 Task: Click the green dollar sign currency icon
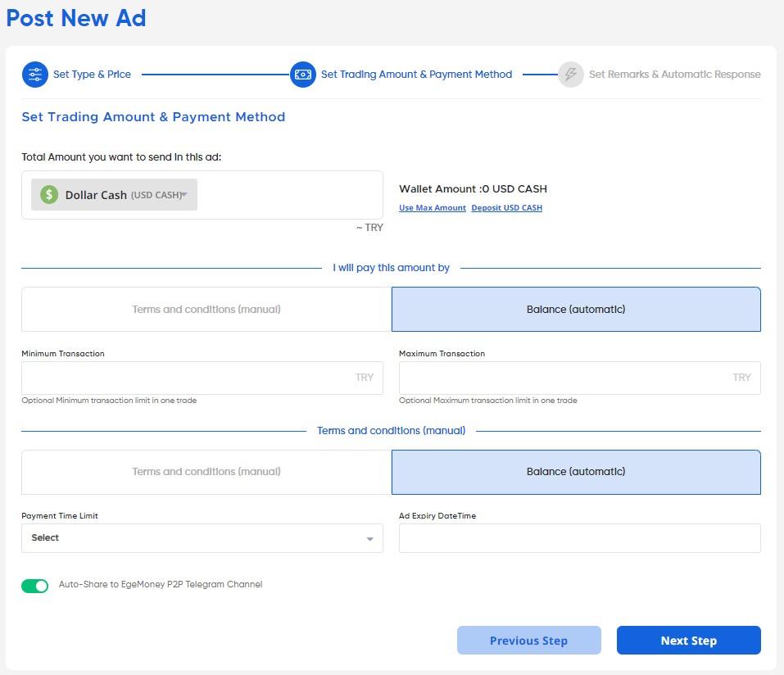point(49,195)
